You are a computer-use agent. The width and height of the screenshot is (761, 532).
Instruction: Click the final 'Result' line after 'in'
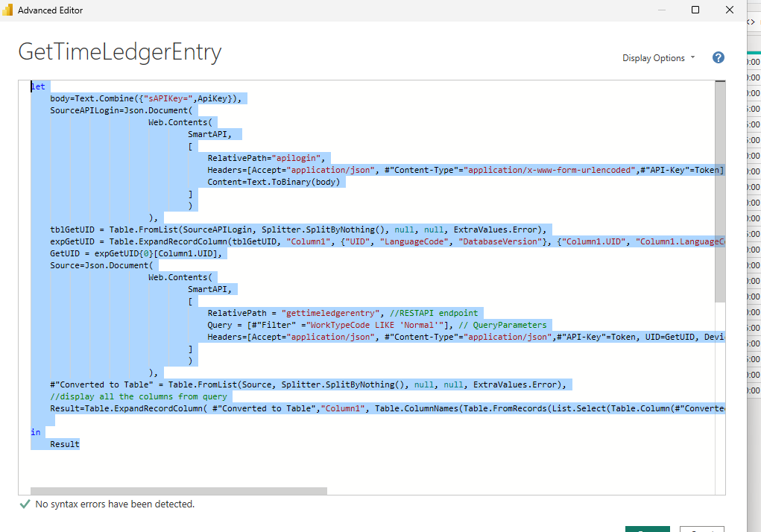point(65,444)
